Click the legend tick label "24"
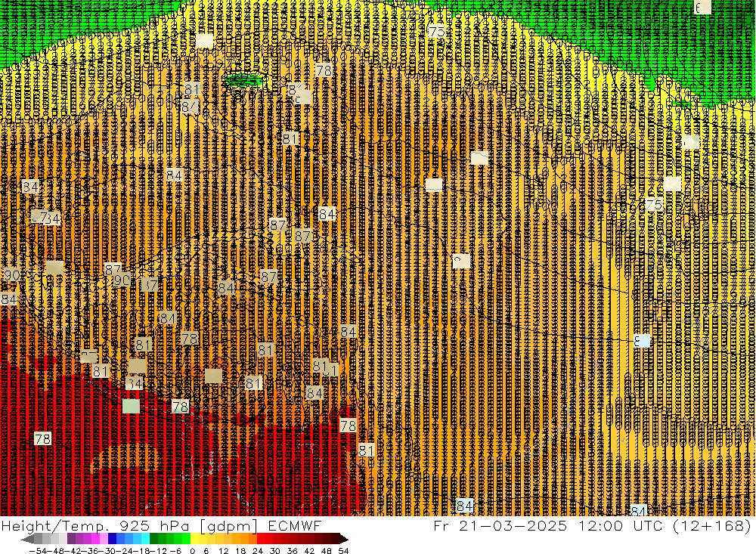The width and height of the screenshot is (756, 554). [258, 551]
